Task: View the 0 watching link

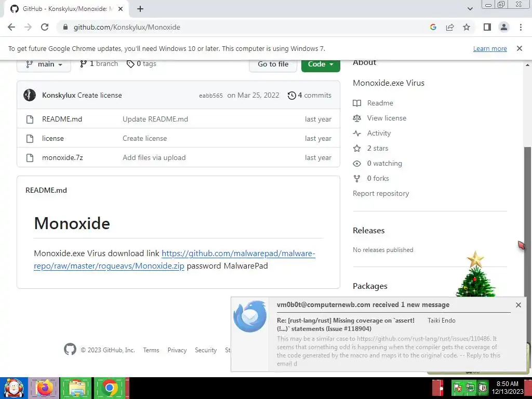Action: pyautogui.click(x=378, y=164)
